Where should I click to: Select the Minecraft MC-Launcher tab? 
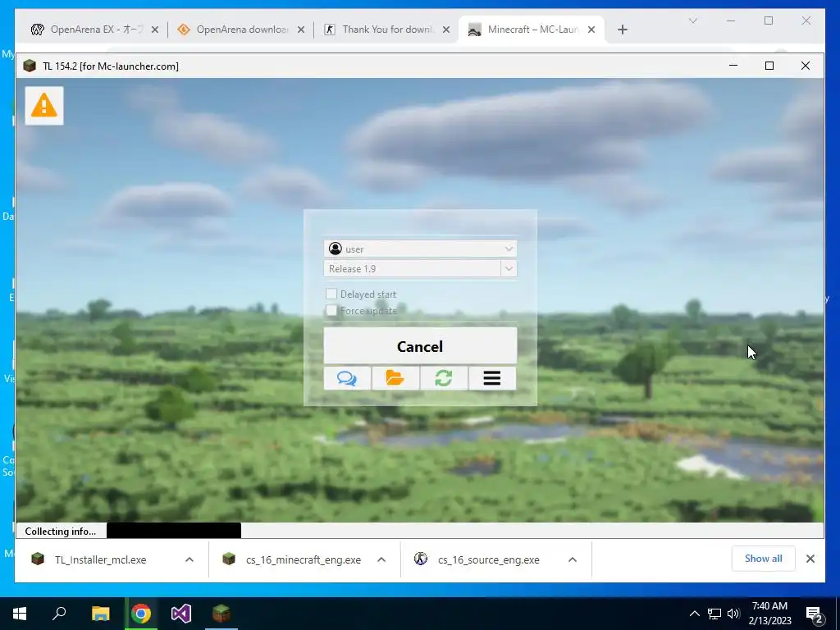click(532, 30)
